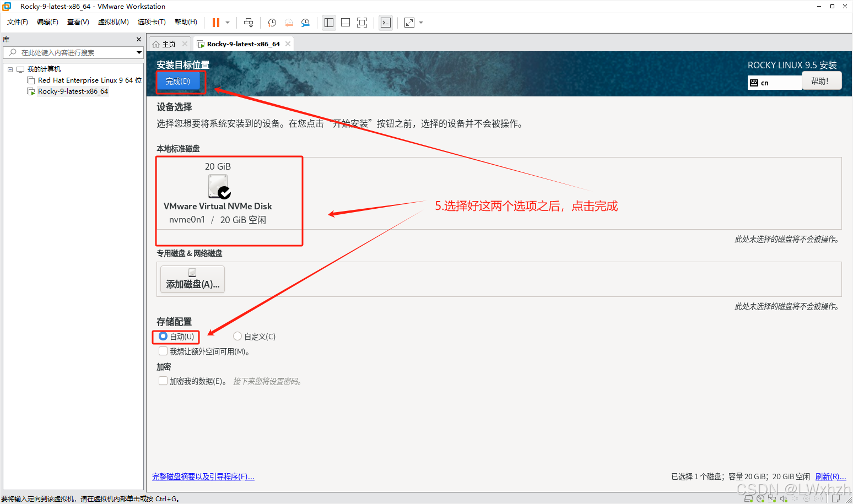
Task: Close the 主页 tab
Action: (185, 44)
